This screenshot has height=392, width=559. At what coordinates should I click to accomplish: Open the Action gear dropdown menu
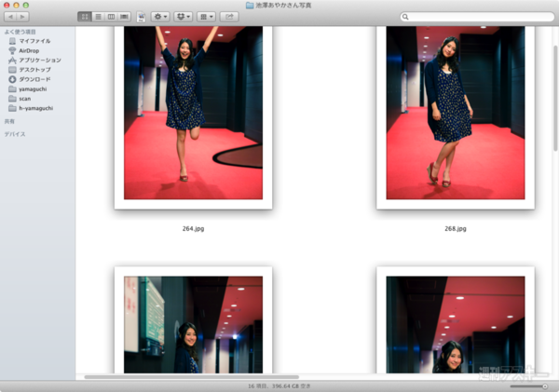(x=160, y=17)
